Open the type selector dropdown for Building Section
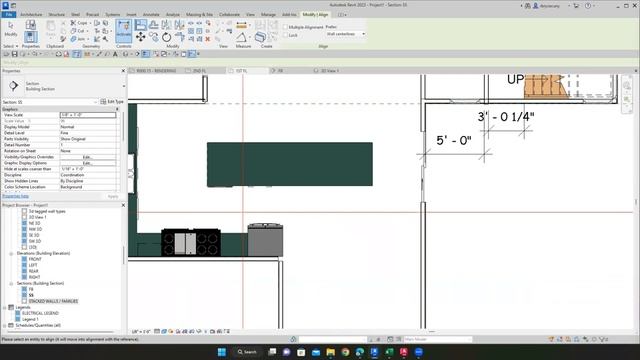Viewport: 640px width, 360px height. [124, 86]
